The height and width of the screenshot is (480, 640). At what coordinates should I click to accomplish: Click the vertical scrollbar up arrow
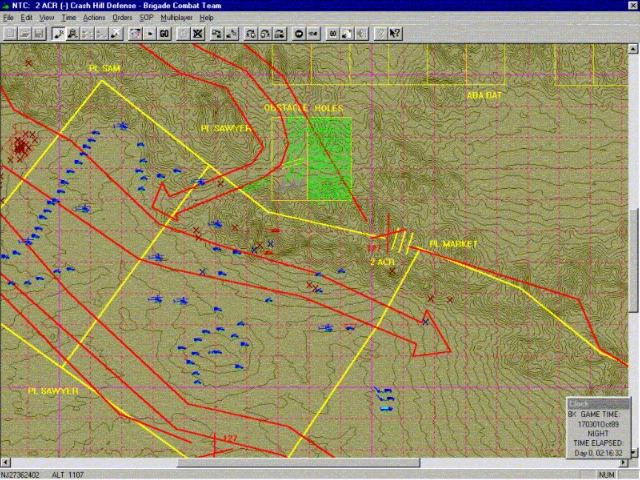[635, 49]
